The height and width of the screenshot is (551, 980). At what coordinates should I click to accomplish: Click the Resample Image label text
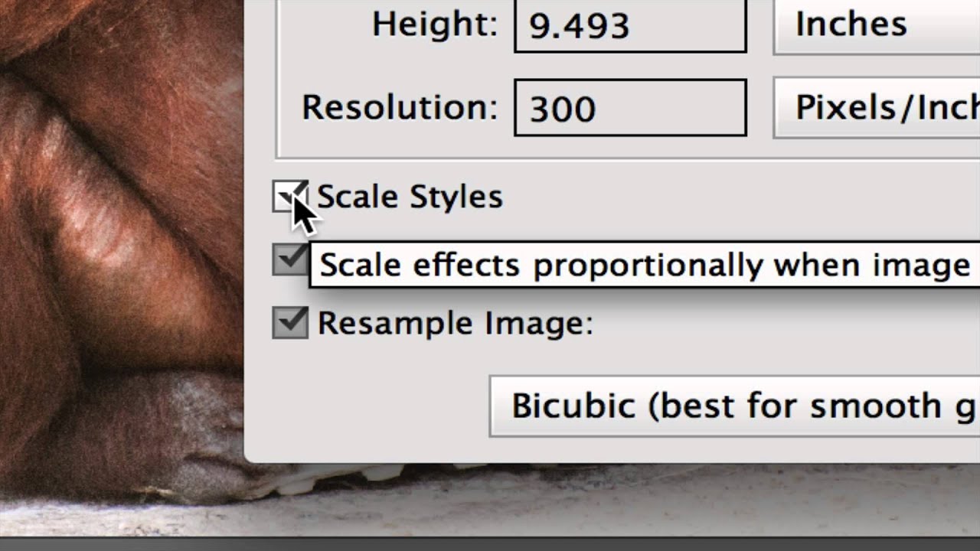tap(455, 323)
